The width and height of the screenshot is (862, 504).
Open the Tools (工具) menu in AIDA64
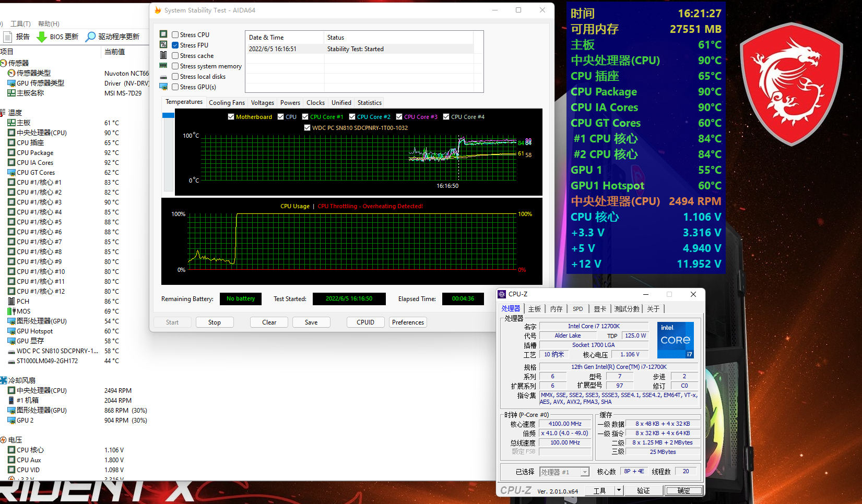(x=20, y=23)
